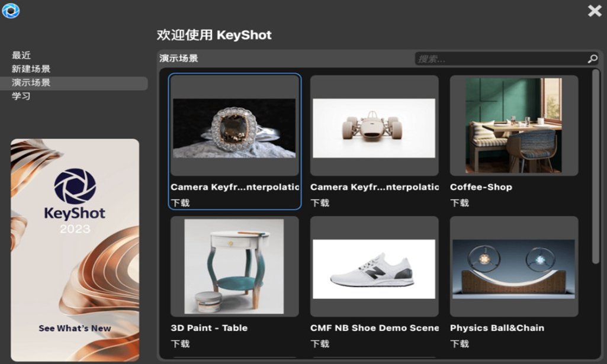Select the Coffee-Shop scene thumbnail
This screenshot has width=607, height=364.
coord(513,125)
